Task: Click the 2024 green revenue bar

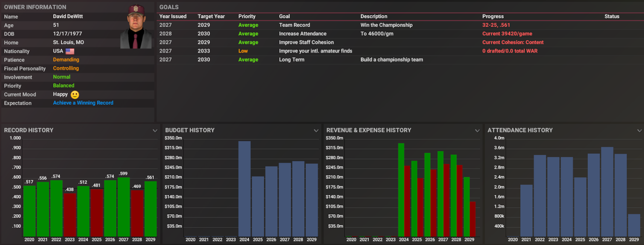Action: click(x=401, y=190)
